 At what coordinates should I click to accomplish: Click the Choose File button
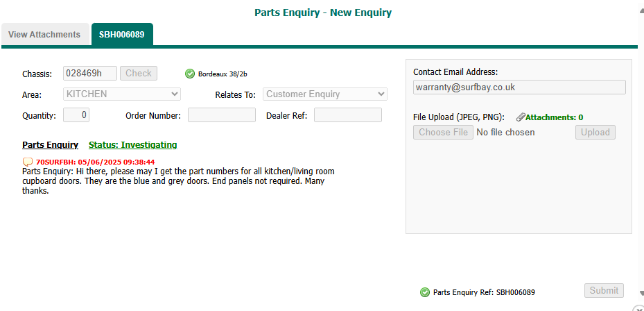[x=443, y=133]
